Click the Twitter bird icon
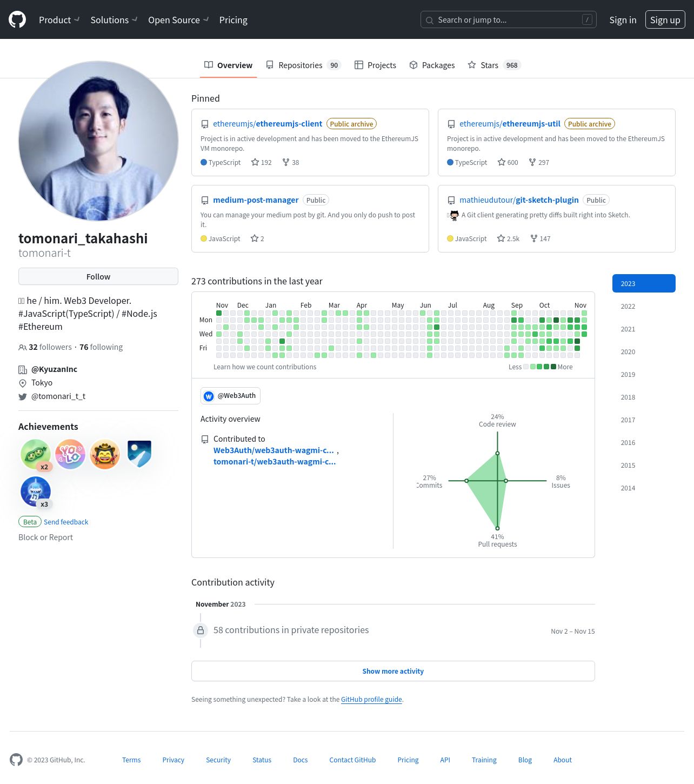The height and width of the screenshot is (784, 694). click(x=23, y=397)
